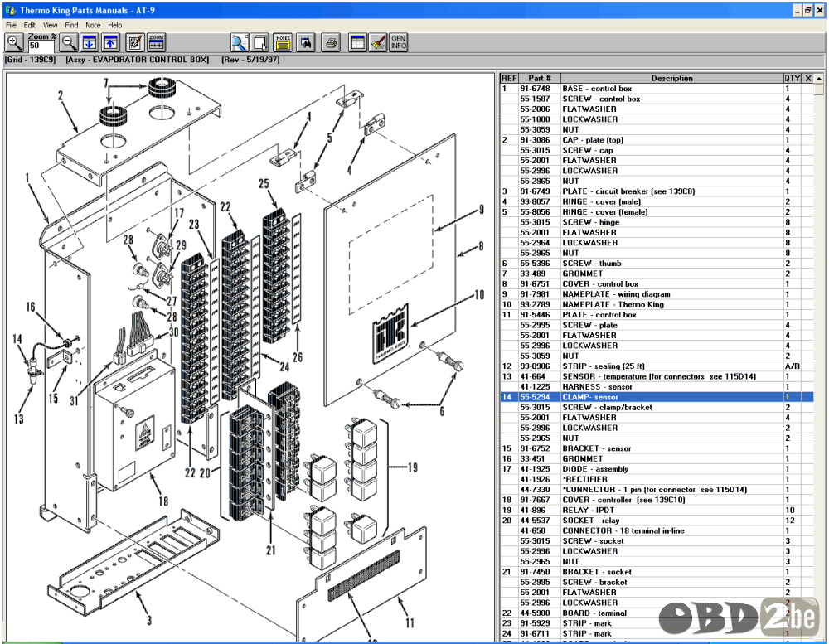This screenshot has height=644, width=829.
Task: Select part 91-3086 CAP - plate (top)
Action: tap(657, 140)
